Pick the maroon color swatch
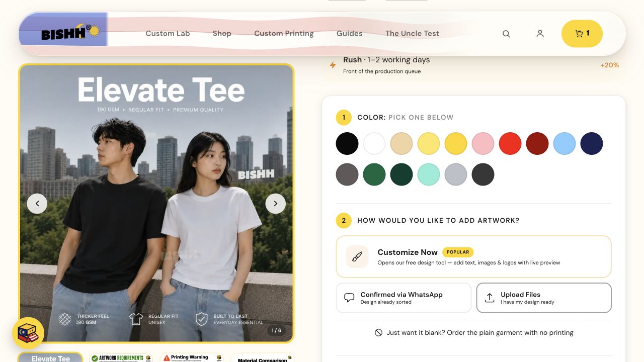 537,143
